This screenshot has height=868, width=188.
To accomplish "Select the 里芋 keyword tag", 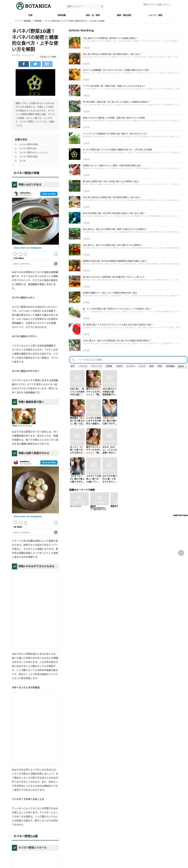I will tap(72, 366).
